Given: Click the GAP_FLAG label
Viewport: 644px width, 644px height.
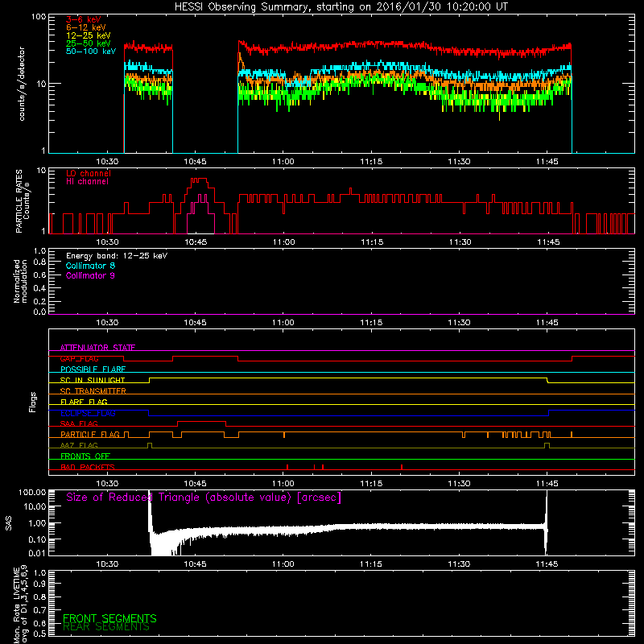Looking at the screenshot, I should [79, 358].
